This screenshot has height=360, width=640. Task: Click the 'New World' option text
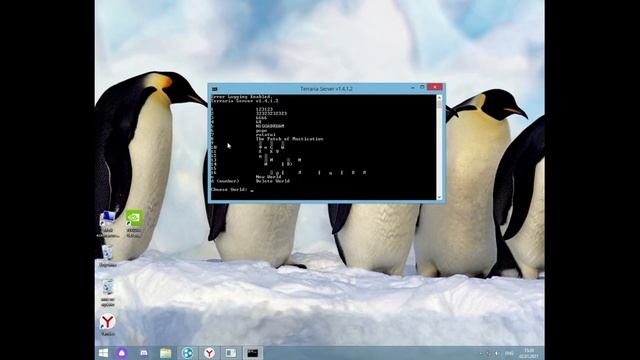coord(268,177)
